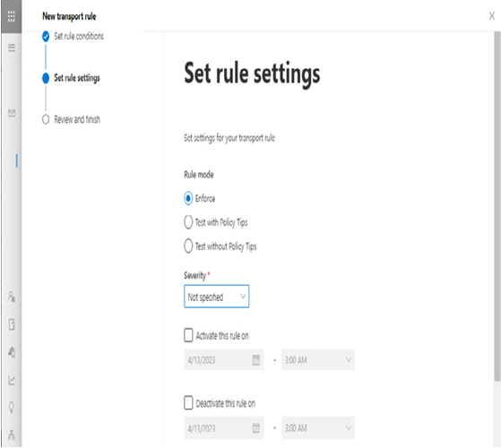Screen dimensions: 501x448
Task: Open the insights lightbulb sidebar icon
Action: tap(12, 408)
